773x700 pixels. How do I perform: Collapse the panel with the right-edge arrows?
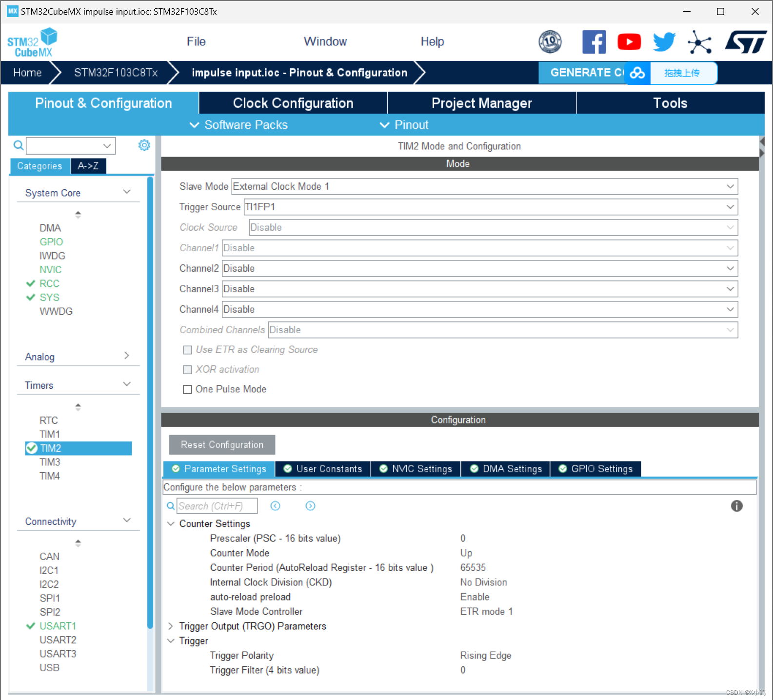pyautogui.click(x=762, y=147)
